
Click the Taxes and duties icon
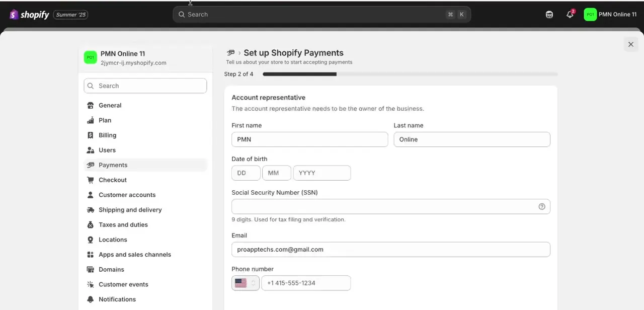91,225
